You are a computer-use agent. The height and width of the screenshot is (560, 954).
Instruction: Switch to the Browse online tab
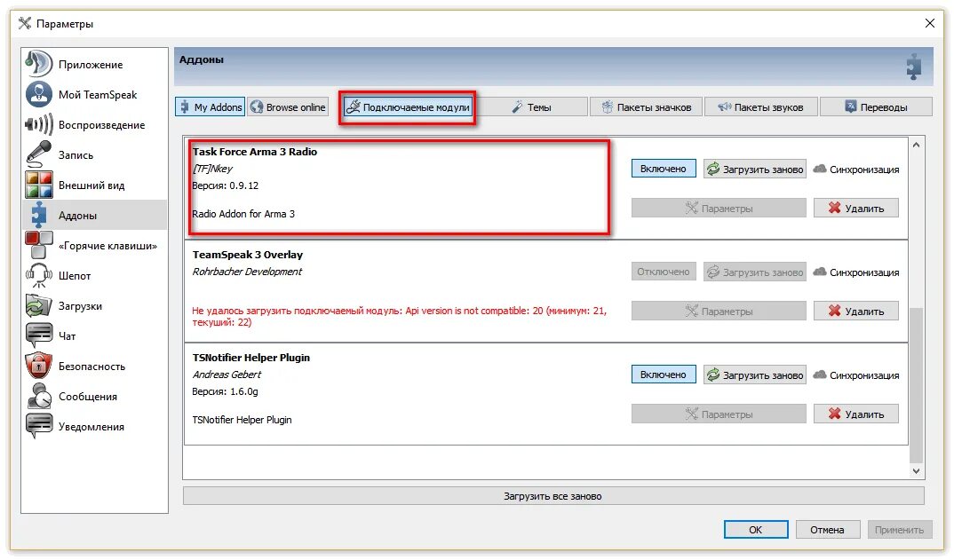(x=289, y=107)
